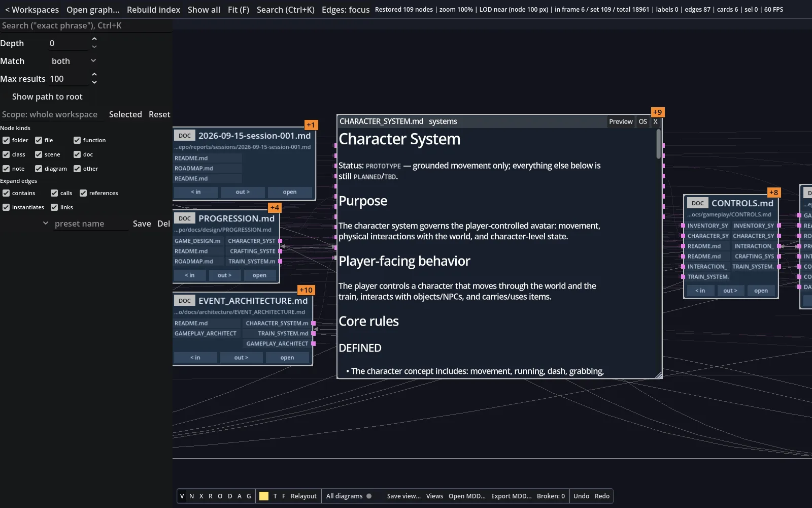
Task: Select the V tool in bottom toolbar
Action: pyautogui.click(x=182, y=496)
